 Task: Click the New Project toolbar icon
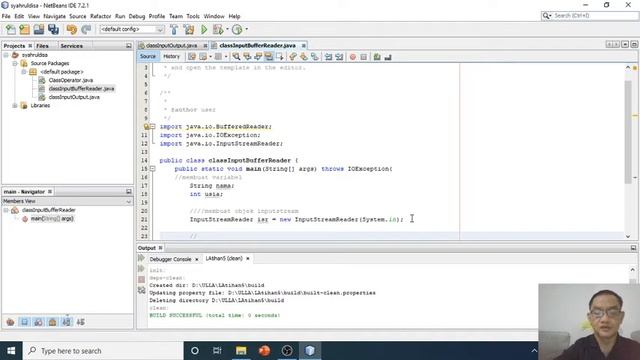coord(24,29)
